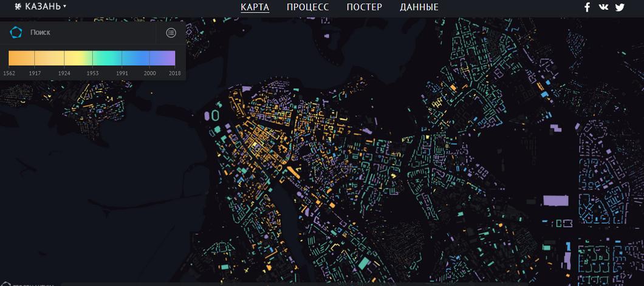
Task: Click the Поиск search field
Action: [x=91, y=32]
